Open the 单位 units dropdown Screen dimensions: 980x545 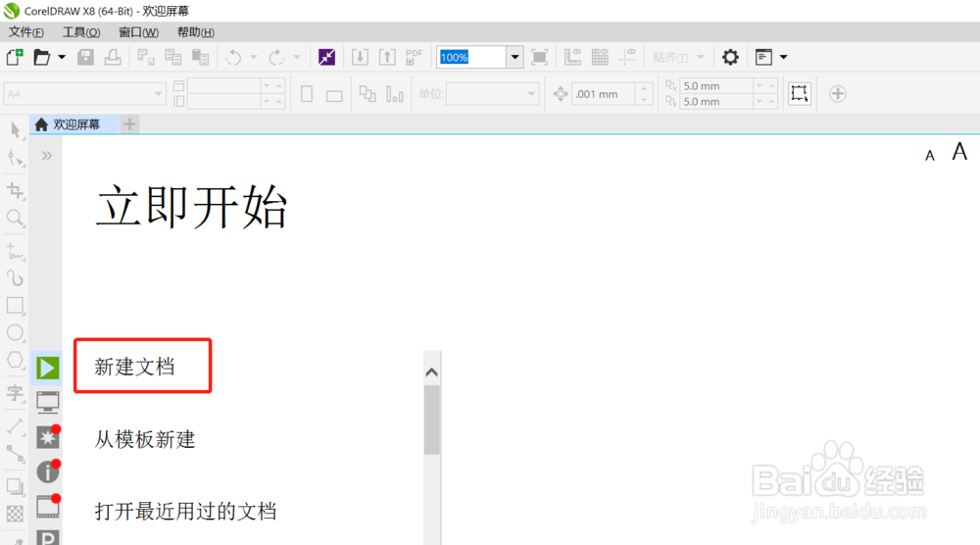[493, 94]
